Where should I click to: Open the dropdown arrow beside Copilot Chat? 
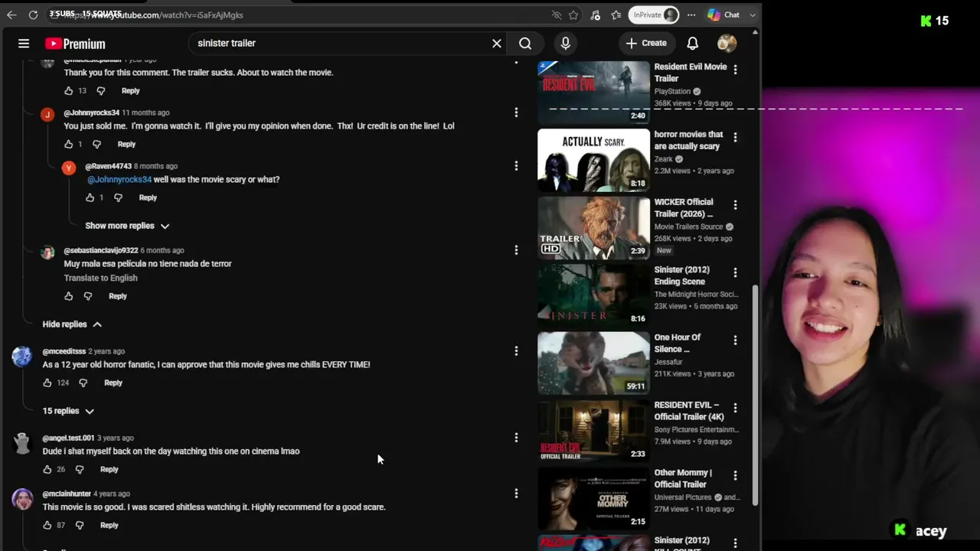(x=753, y=15)
